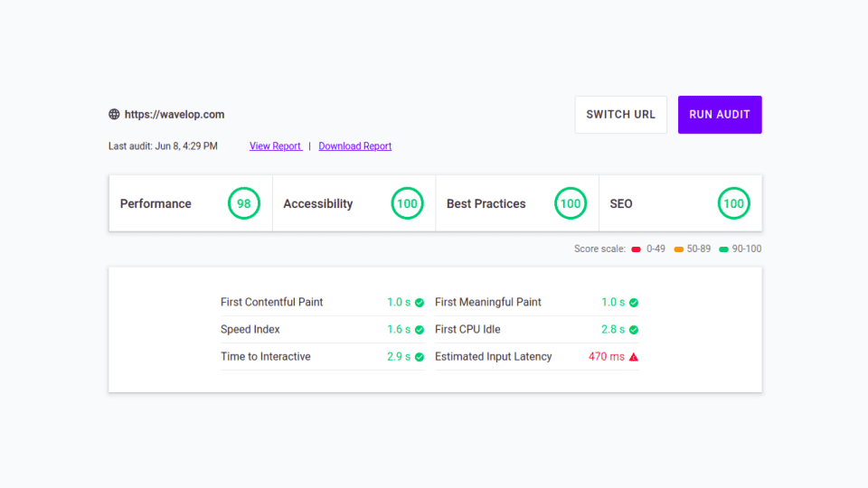Click the Estimated Input Latency 470 ms value

[606, 357]
